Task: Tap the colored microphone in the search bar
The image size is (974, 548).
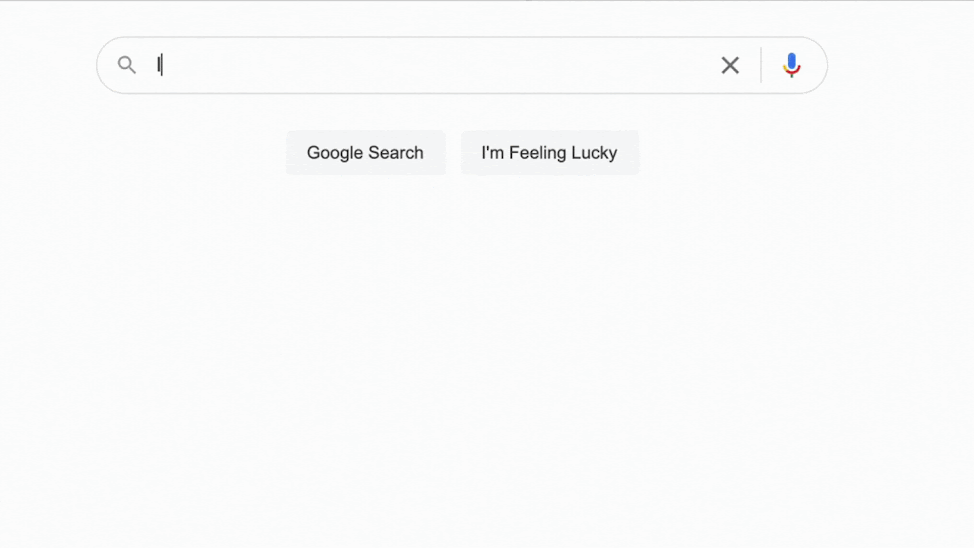Action: point(791,66)
